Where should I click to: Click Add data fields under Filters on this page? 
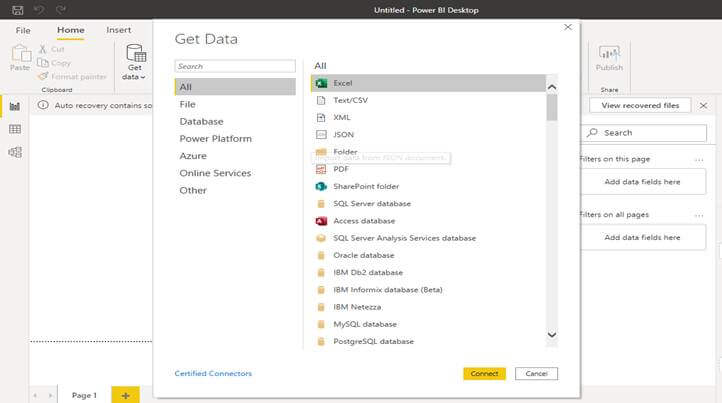tap(643, 182)
